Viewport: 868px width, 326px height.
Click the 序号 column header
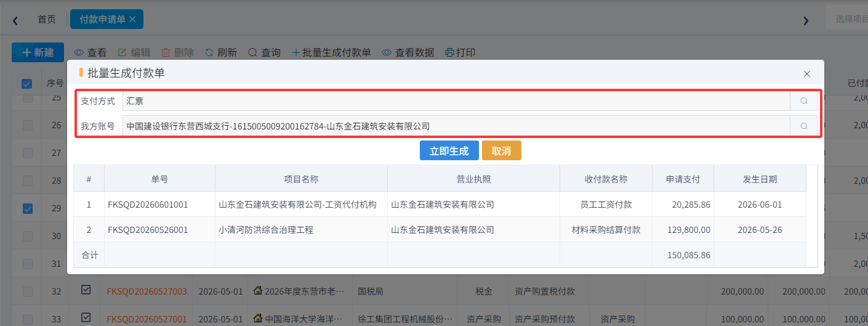click(55, 84)
